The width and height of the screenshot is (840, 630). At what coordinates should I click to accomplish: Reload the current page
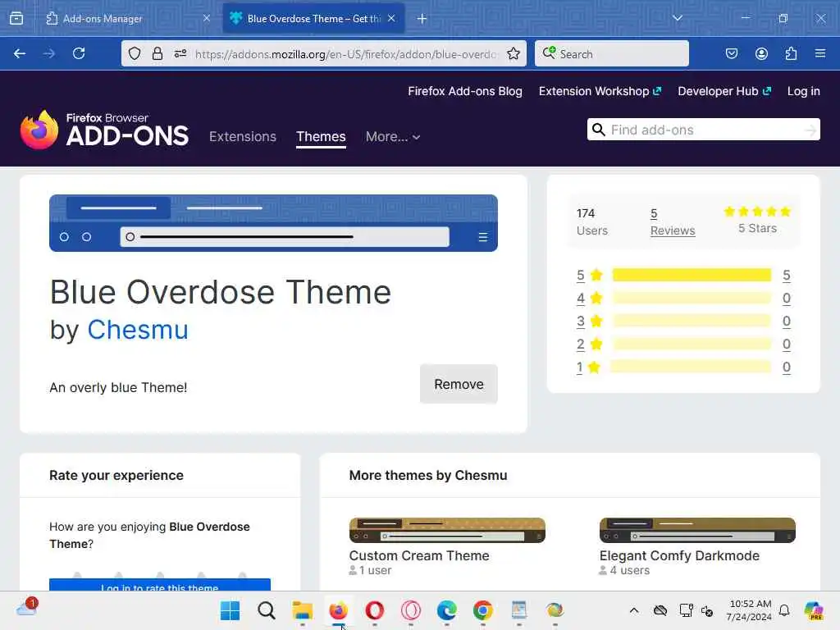coord(79,53)
